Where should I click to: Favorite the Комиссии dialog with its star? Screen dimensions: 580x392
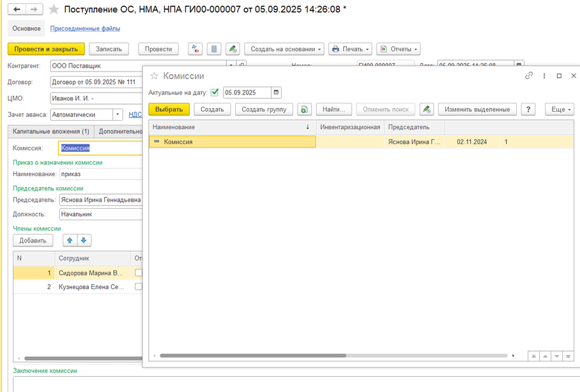(x=154, y=76)
